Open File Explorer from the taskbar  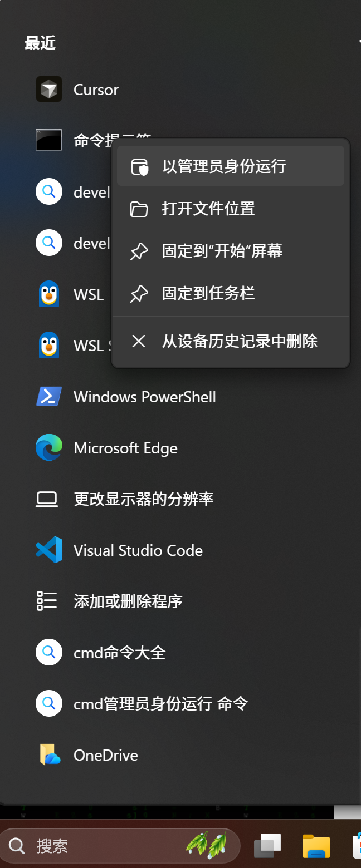[316, 845]
